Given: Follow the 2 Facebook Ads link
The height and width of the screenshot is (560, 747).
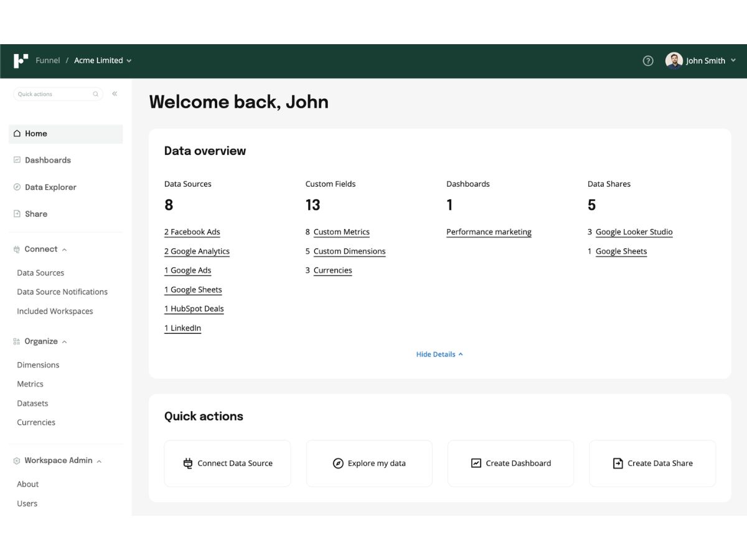Looking at the screenshot, I should click(x=192, y=232).
